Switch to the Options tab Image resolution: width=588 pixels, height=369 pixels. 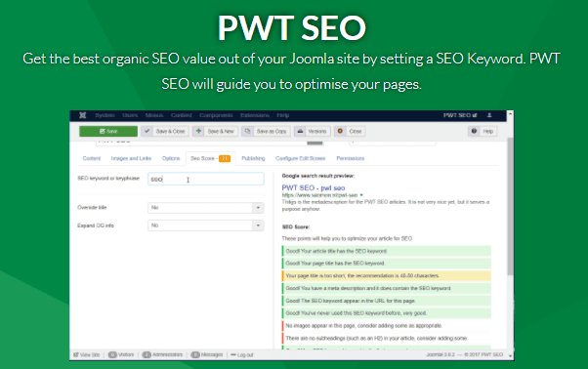(171, 158)
